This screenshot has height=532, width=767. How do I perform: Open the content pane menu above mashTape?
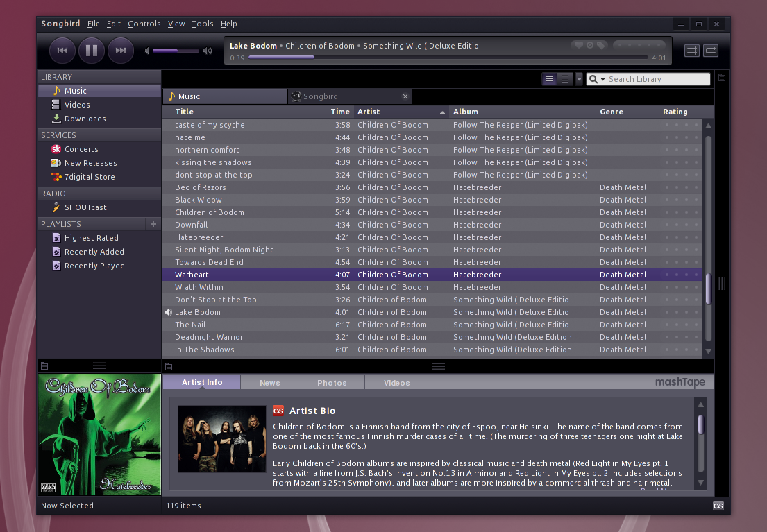169,366
